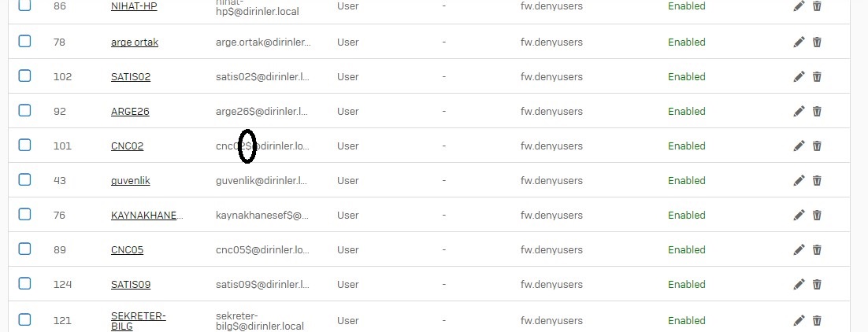Viewport: 868px width, 332px height.
Task: Click the Enabled status of SEKRETER-BILG
Action: (686, 320)
